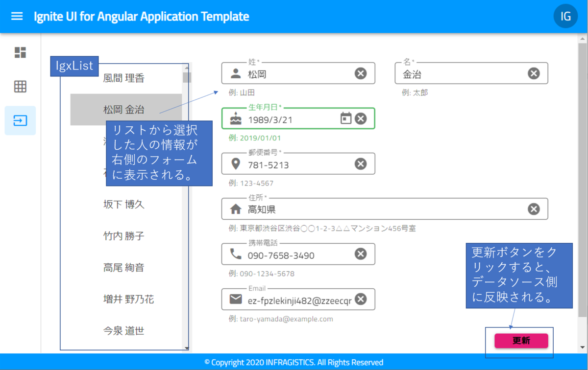Click the app title in header

(142, 16)
